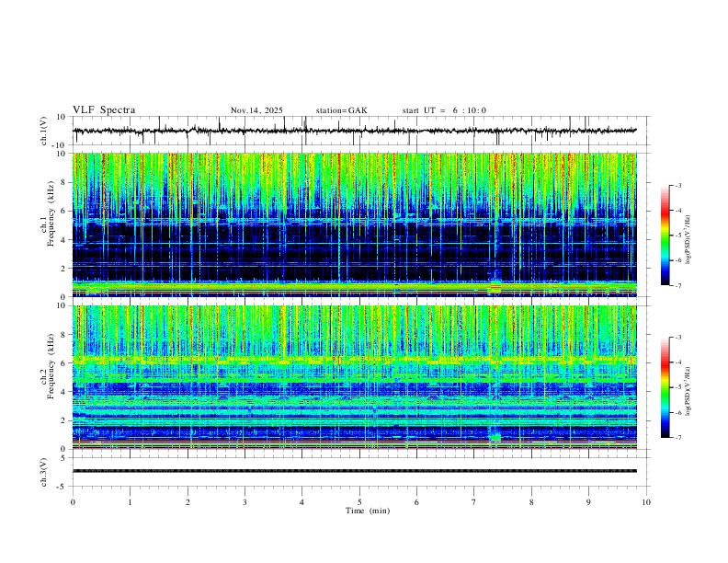Click time axis tick label "10" at the bottom
This screenshot has width=728, height=563.
[646, 502]
